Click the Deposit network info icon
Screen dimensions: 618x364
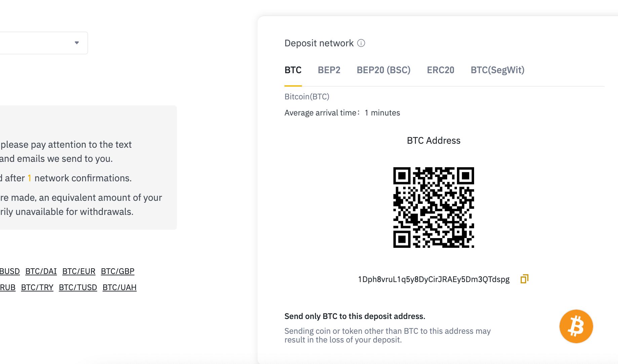click(361, 43)
